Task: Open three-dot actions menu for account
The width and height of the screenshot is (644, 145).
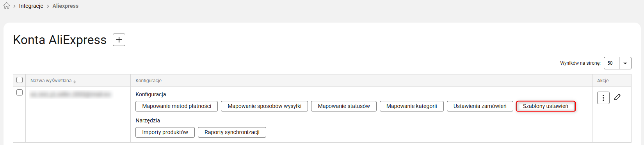Action: click(603, 98)
